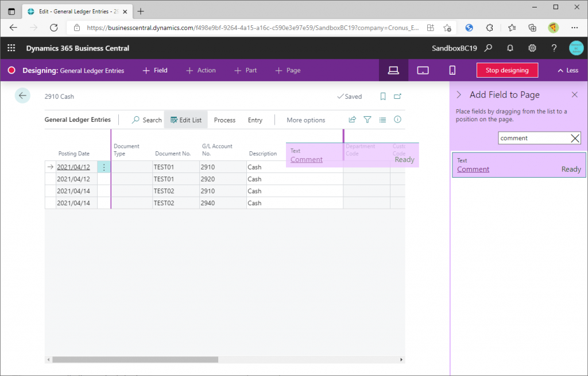Select the G/L Account No. column header
Screen dimensions: 588x376
click(x=217, y=150)
